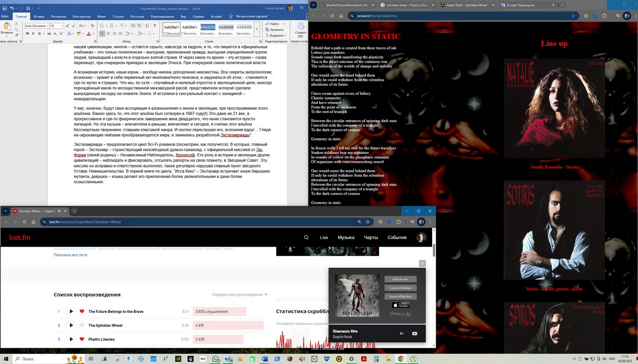The image size is (638, 364).
Task: Increase font size in Word
Action: 68,26
